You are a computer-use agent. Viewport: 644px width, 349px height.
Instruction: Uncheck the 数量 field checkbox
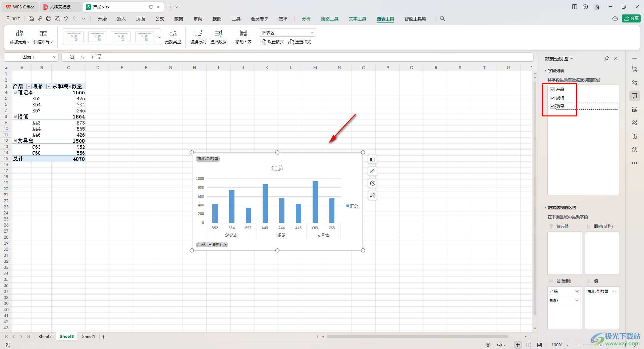coord(552,106)
